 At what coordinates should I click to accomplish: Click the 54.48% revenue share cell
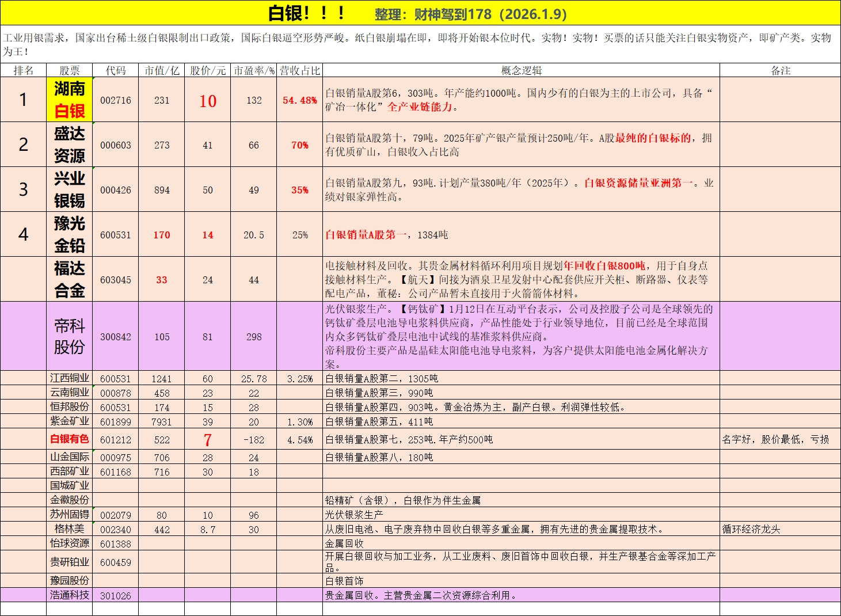[x=300, y=100]
